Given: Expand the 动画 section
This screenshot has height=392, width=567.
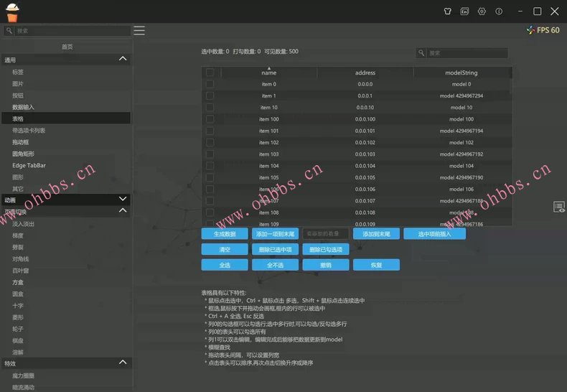Looking at the screenshot, I should pos(123,199).
